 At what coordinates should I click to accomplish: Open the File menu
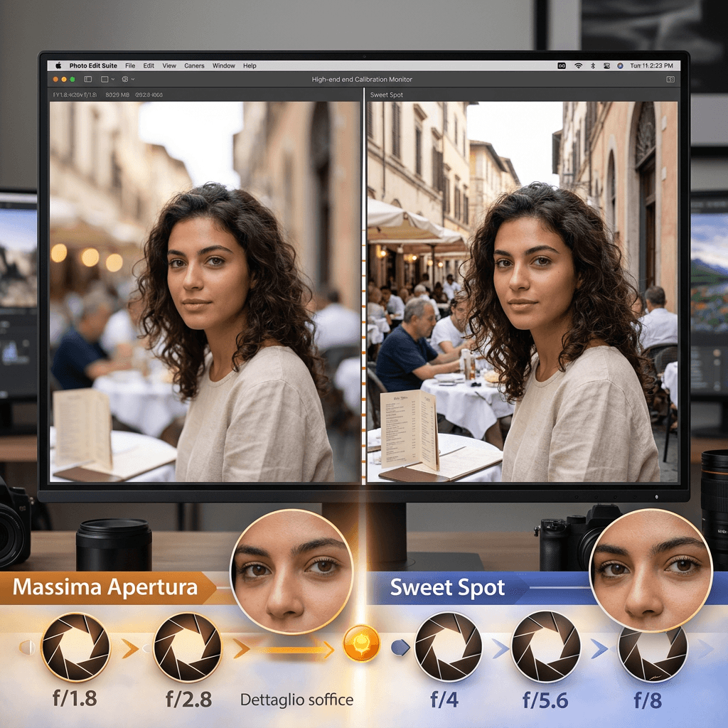pos(131,66)
